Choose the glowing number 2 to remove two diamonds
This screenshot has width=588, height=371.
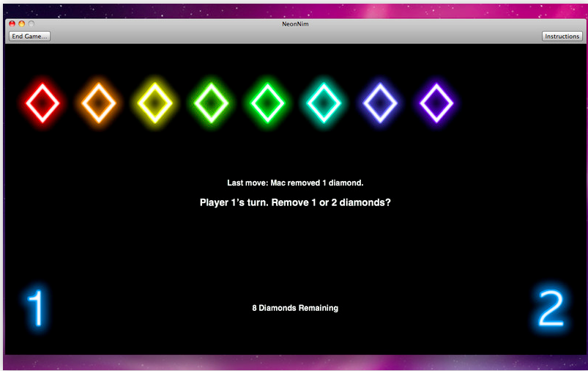click(551, 308)
